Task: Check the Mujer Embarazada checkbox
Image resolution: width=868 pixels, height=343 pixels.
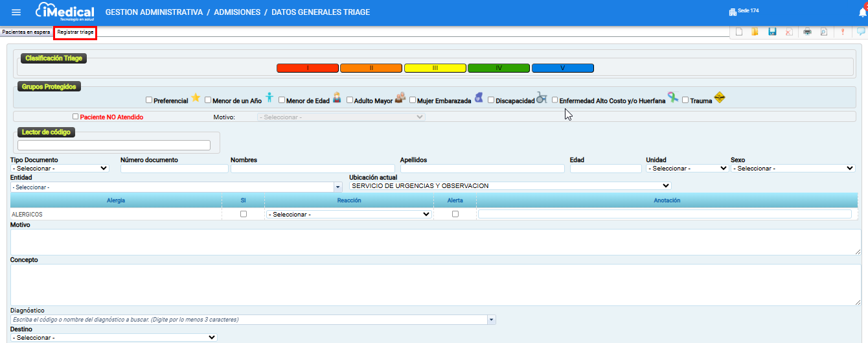Action: coord(413,101)
